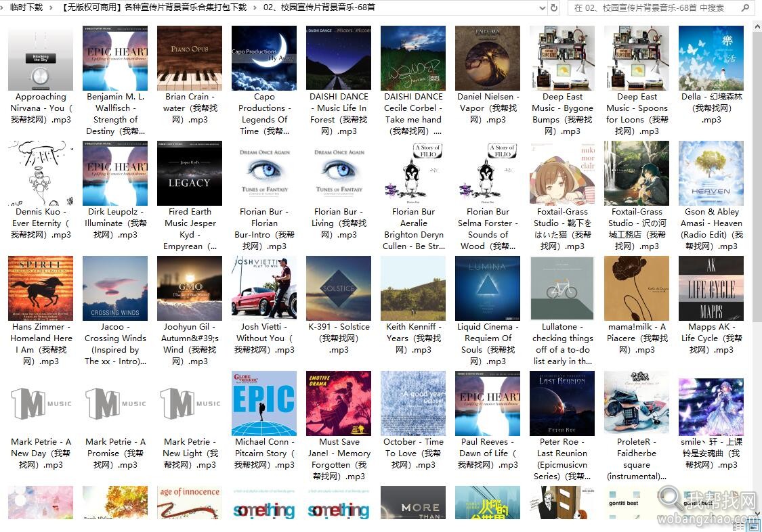Select the Capo Productions moon thumbnail

(x=264, y=58)
